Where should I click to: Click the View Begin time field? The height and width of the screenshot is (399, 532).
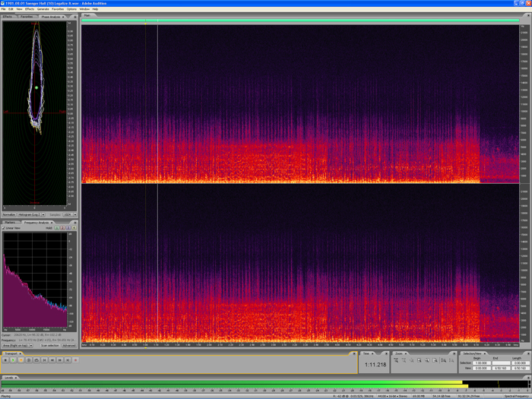click(x=482, y=368)
